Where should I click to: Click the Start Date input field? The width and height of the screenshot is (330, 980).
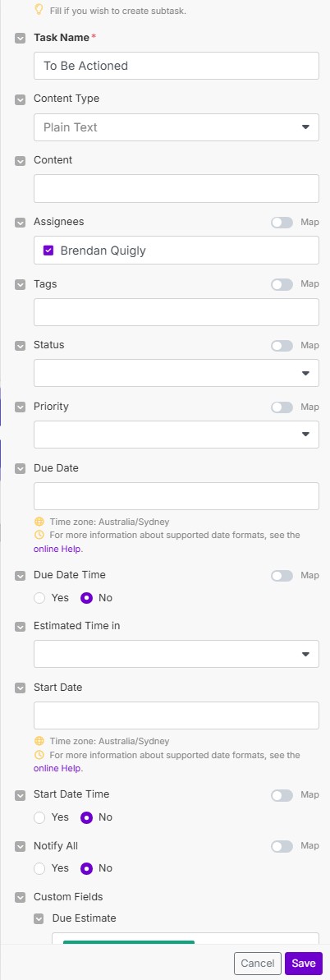point(176,715)
